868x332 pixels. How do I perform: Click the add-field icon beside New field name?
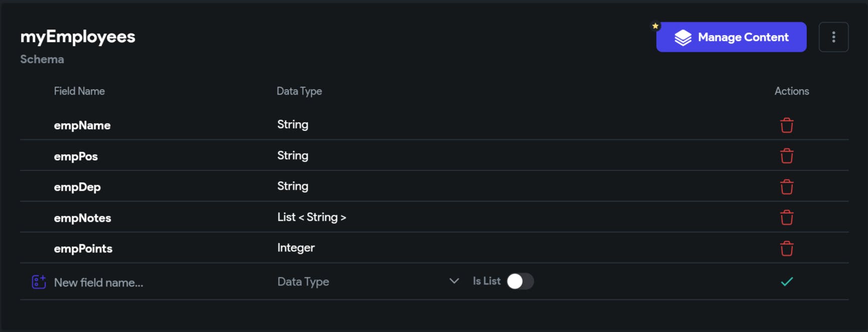click(x=38, y=281)
